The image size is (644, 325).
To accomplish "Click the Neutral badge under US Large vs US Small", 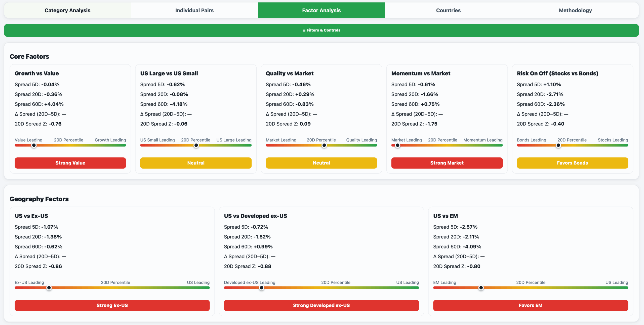I will (x=196, y=163).
